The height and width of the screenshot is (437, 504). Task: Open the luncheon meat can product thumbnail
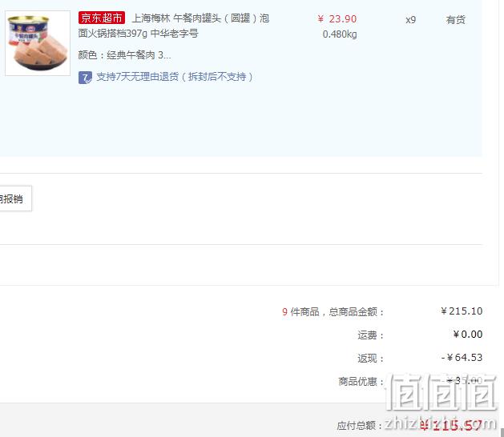click(38, 43)
